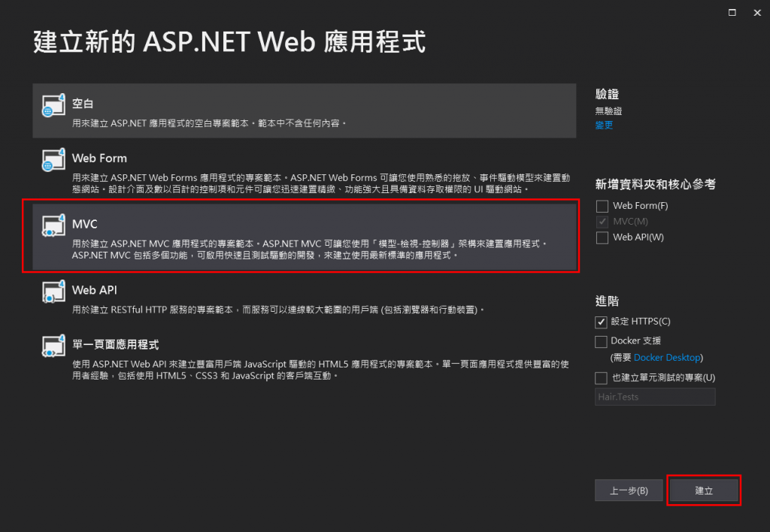
Task: Click the dialog title 建立新的 ASP.NET Web 應用程式
Action: point(229,41)
